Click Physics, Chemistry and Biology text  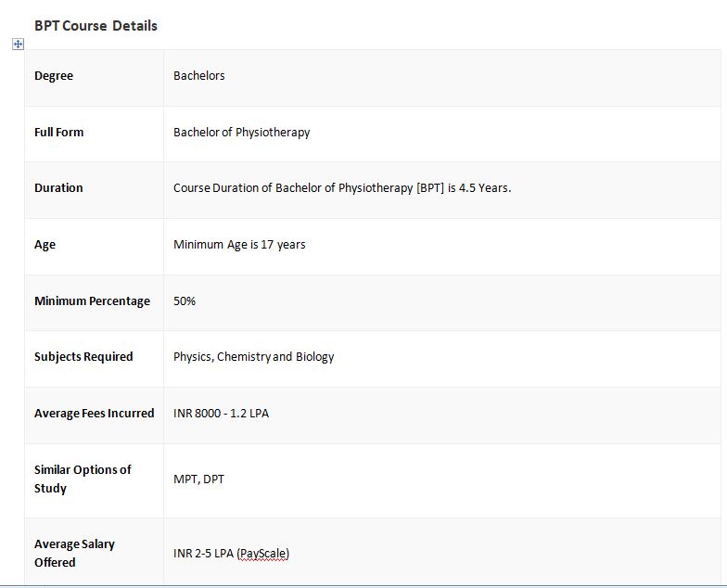point(254,357)
